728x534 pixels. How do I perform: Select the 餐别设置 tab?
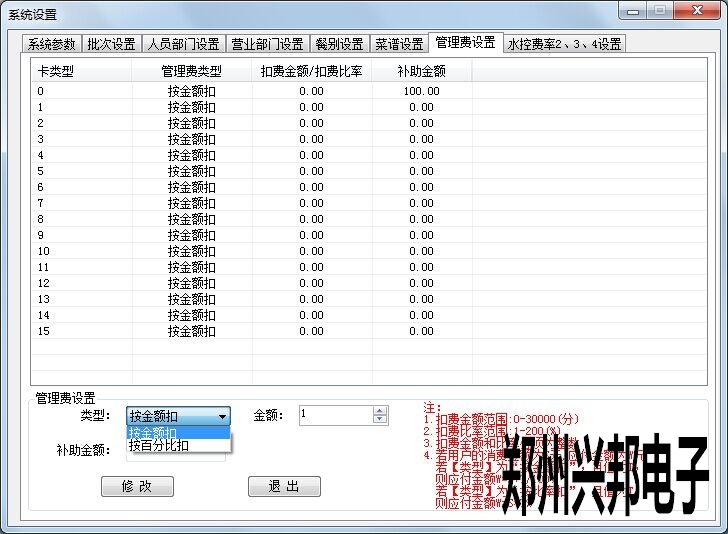click(339, 44)
